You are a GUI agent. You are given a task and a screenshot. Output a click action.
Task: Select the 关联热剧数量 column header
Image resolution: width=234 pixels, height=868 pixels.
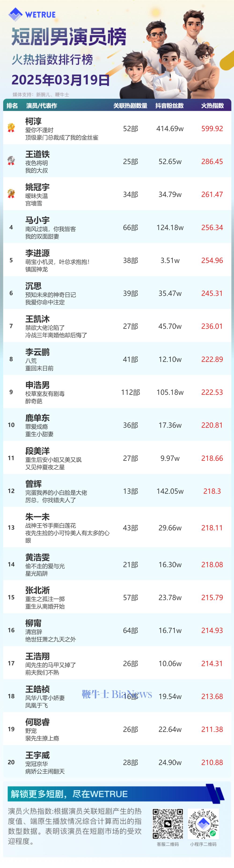click(x=130, y=105)
